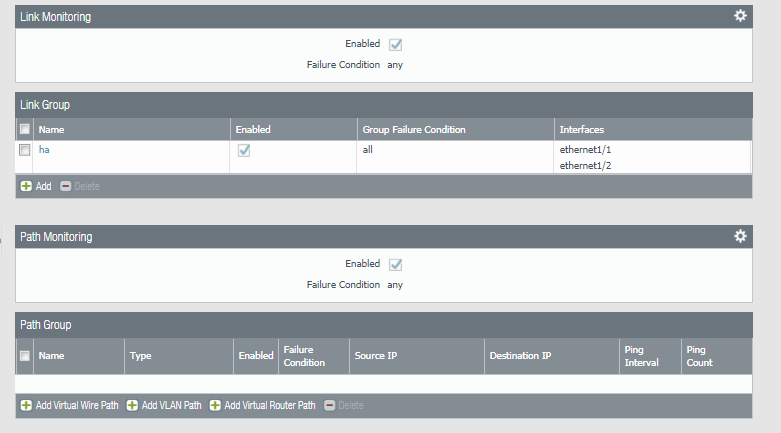The width and height of the screenshot is (781, 433).
Task: Toggle the ha group Enabled checkbox
Action: coord(243,150)
